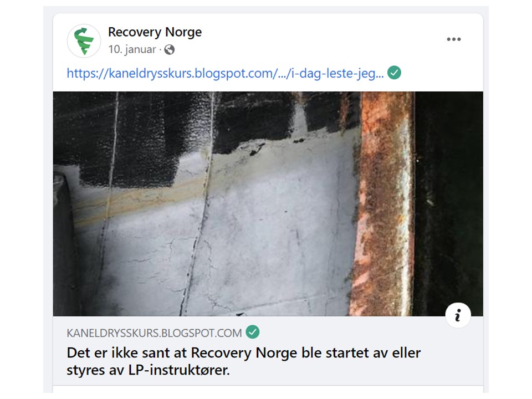Click the '10. januar' post timestamp

(x=132, y=49)
